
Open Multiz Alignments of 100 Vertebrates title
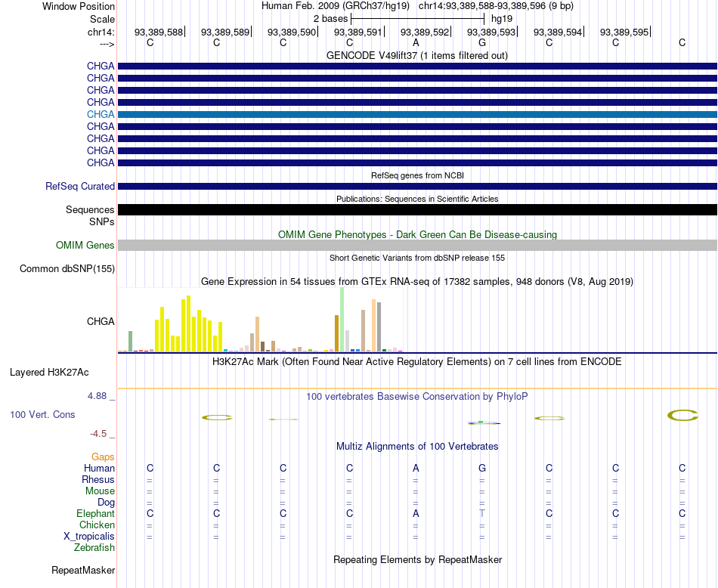tap(417, 447)
